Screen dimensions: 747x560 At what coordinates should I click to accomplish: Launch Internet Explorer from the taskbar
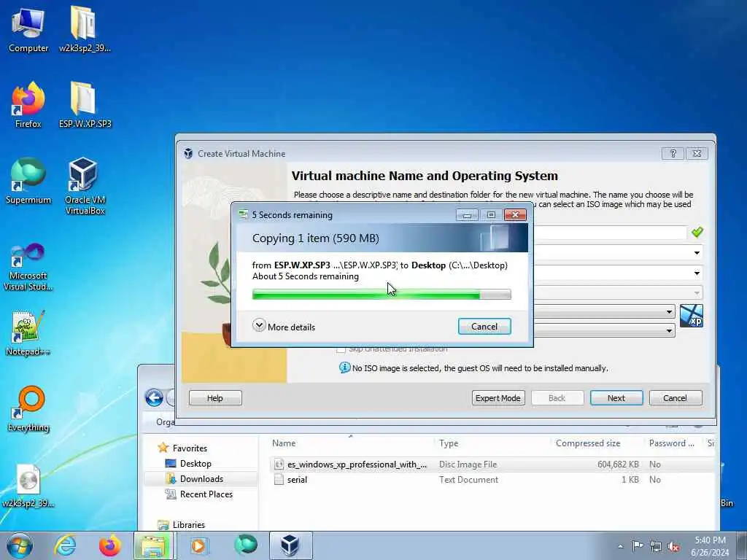(65, 545)
